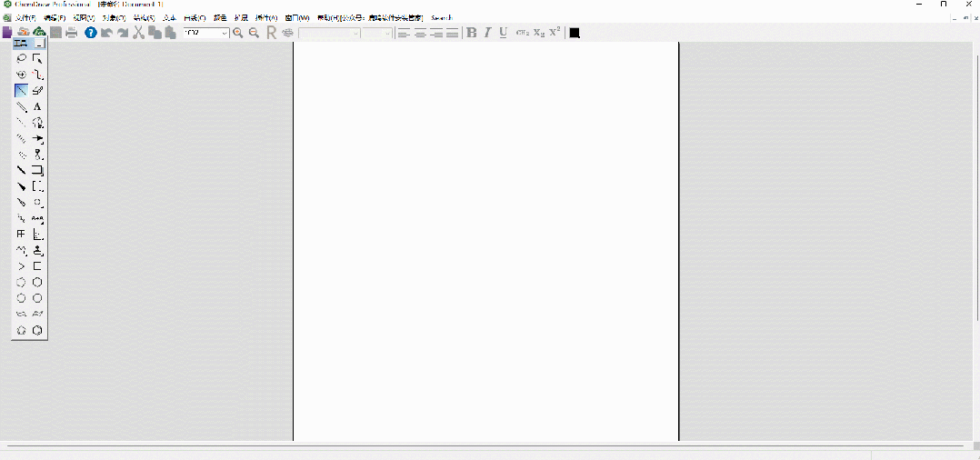Choose the Text tool marked A
The height and width of the screenshot is (460, 980).
(37, 106)
